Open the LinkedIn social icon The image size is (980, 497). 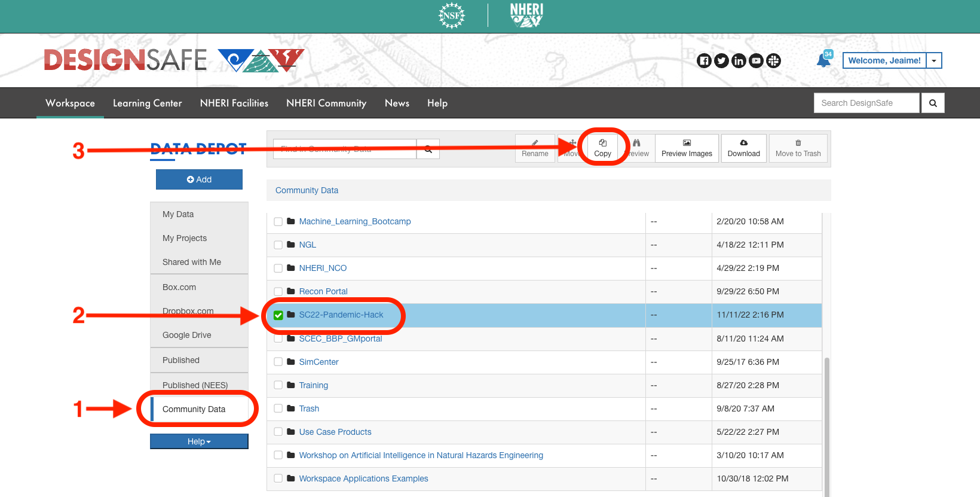point(739,60)
